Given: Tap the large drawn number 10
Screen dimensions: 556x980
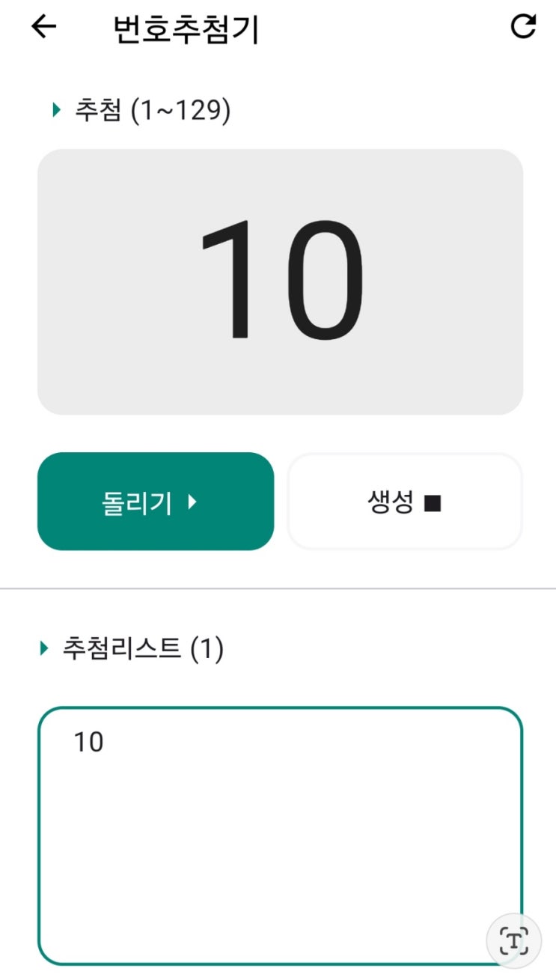Looking at the screenshot, I should click(x=281, y=281).
